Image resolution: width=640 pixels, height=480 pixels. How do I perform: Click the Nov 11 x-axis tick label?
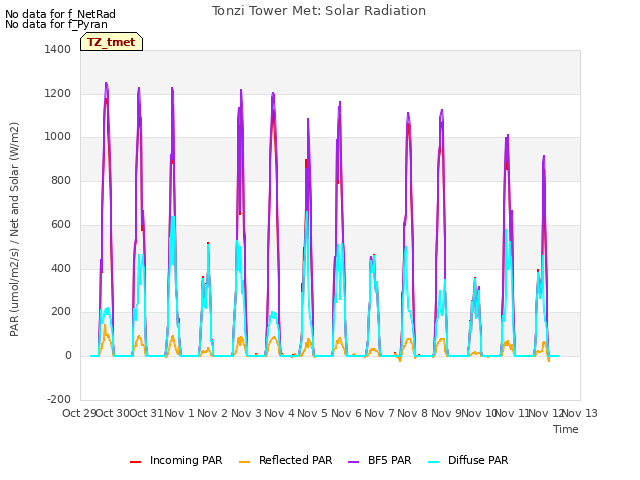tap(513, 413)
